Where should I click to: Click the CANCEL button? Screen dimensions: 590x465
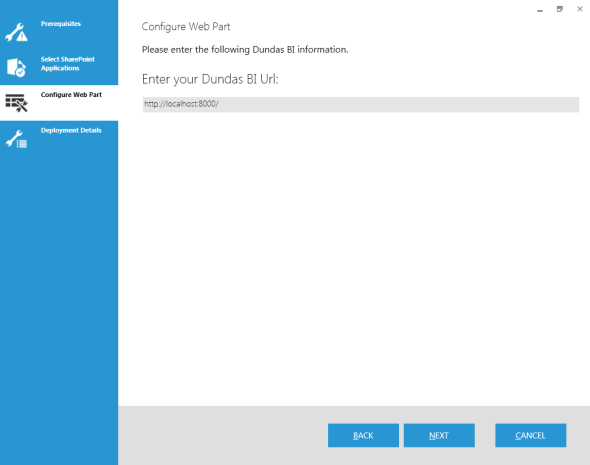tap(531, 435)
